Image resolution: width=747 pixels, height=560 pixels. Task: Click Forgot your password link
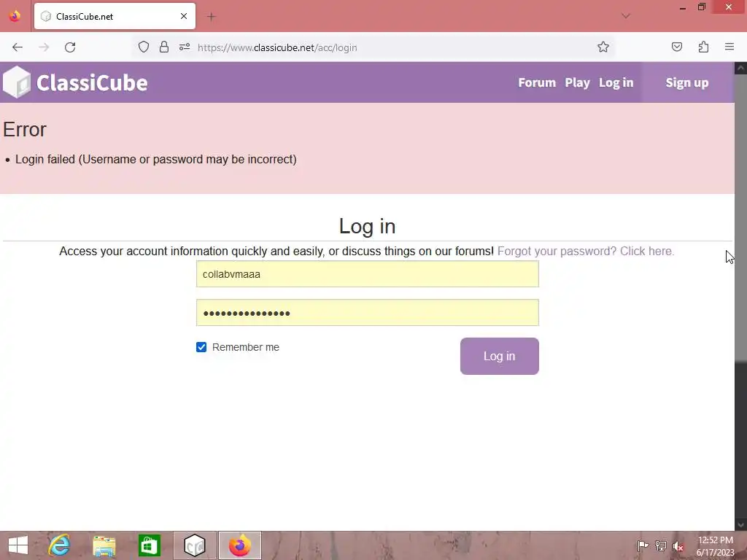click(x=586, y=251)
